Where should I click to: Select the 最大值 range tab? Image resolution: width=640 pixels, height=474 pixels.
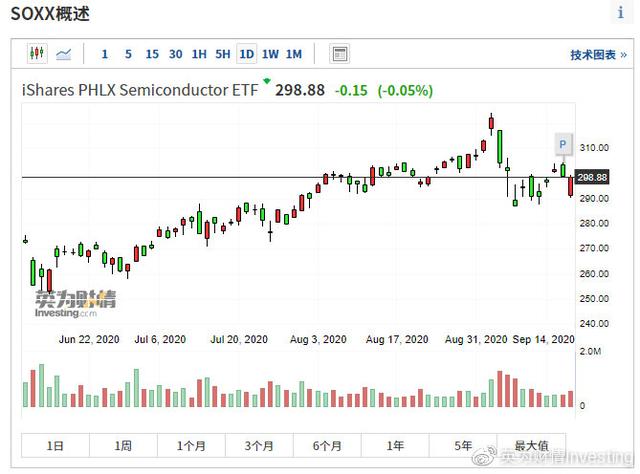(x=531, y=445)
